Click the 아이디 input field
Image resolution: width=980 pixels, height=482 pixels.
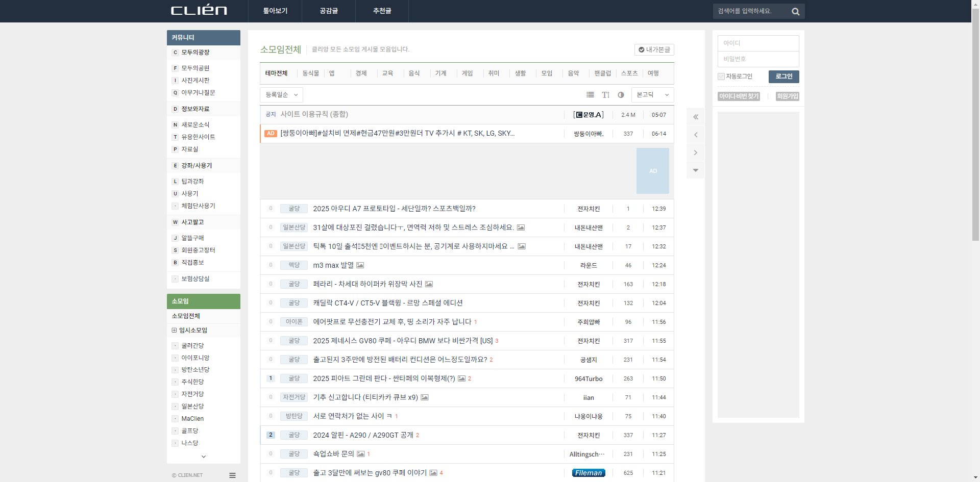pyautogui.click(x=757, y=43)
